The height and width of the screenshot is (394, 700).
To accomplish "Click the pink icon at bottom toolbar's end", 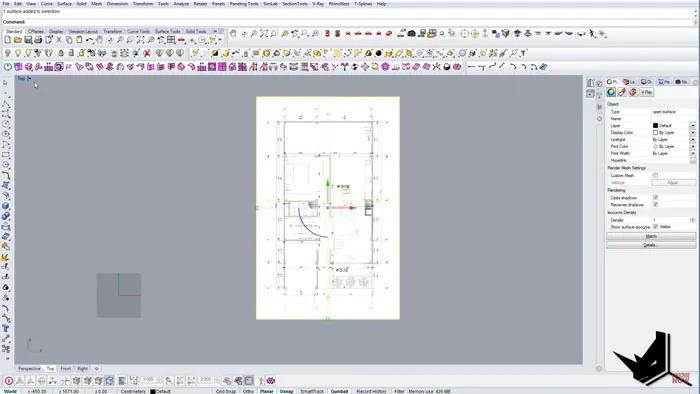I will coord(271,381).
